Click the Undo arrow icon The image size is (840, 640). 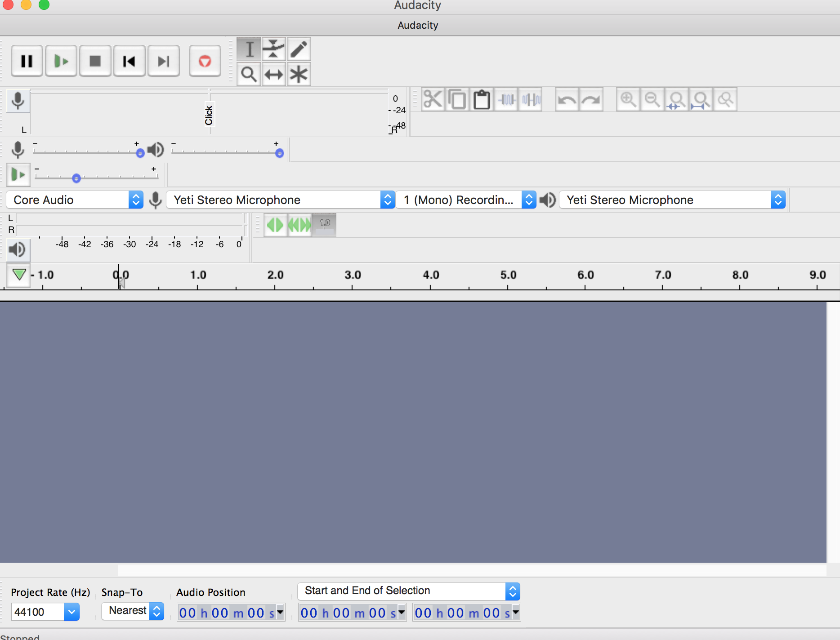(x=567, y=99)
